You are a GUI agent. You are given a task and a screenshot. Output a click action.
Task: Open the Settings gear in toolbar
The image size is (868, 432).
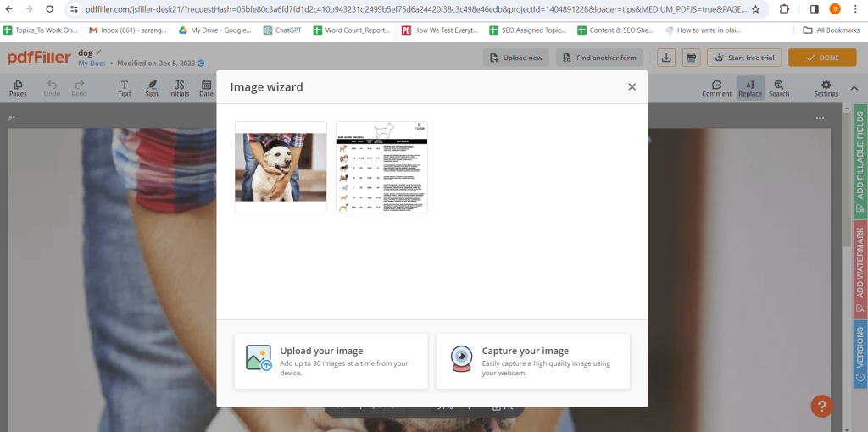point(826,88)
